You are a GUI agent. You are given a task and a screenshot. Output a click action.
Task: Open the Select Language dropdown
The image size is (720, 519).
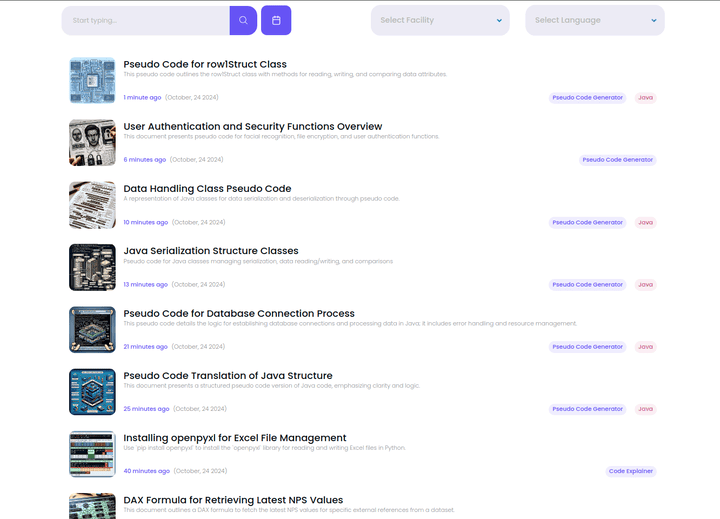[x=594, y=20]
